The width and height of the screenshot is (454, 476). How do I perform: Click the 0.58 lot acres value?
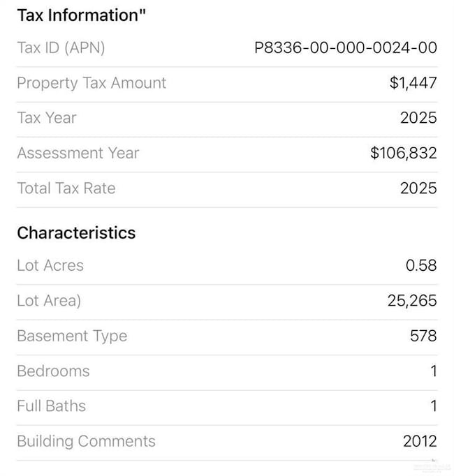pyautogui.click(x=421, y=265)
